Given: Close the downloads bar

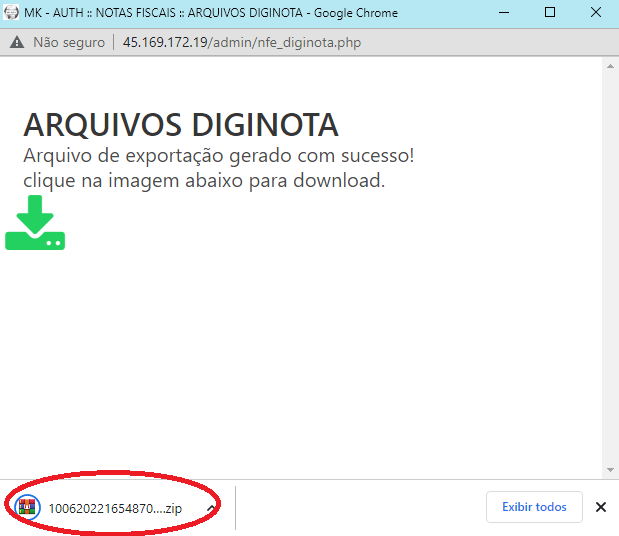Looking at the screenshot, I should (600, 507).
